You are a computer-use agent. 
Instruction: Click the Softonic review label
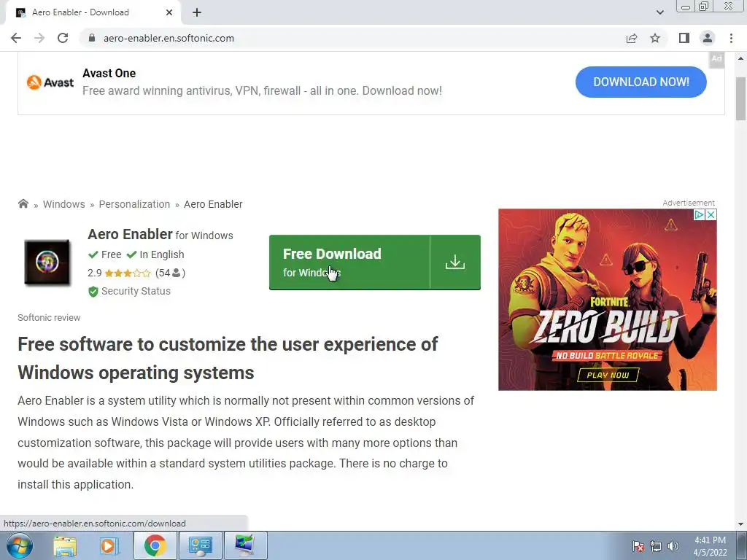(49, 318)
